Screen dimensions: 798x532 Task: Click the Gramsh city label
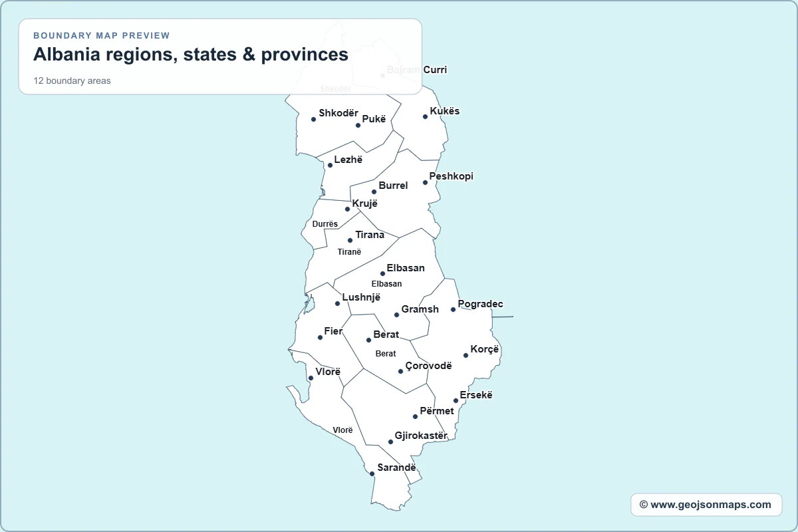420,309
